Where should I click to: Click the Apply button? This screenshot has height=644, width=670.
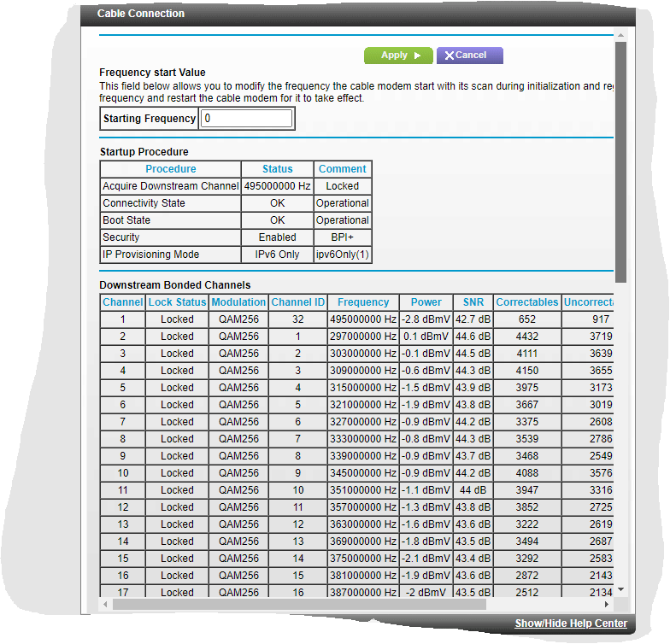pos(398,56)
